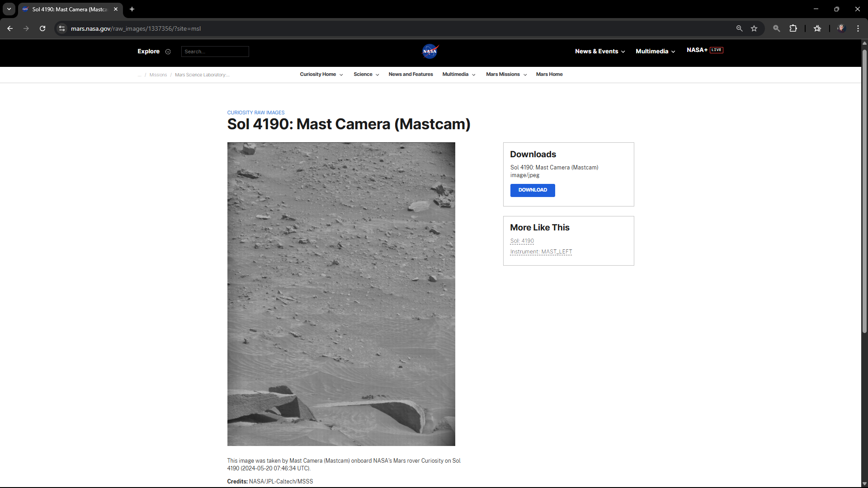Open site information icon beside URL

tap(62, 28)
